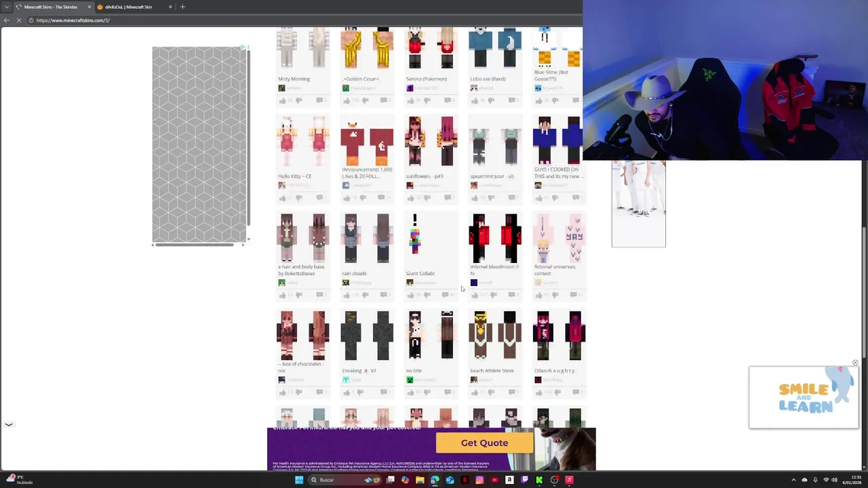Click the Golden Cesar skin thumbnail

coord(367,48)
